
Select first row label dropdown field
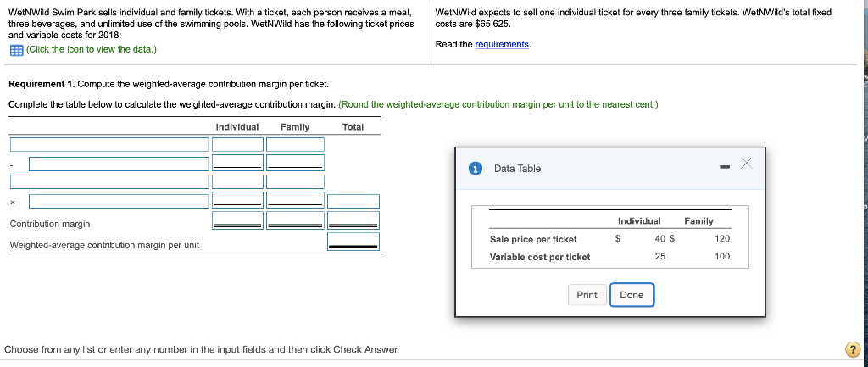pyautogui.click(x=109, y=144)
